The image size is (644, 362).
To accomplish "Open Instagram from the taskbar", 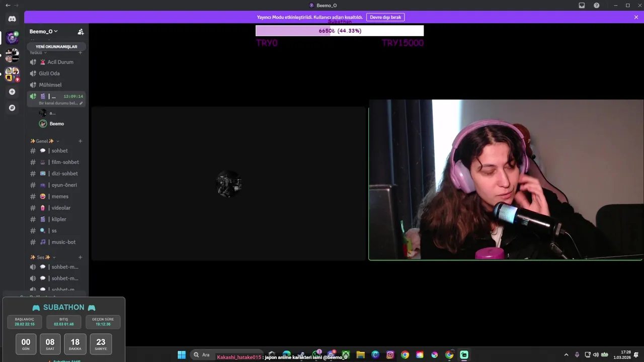I will coord(390,355).
